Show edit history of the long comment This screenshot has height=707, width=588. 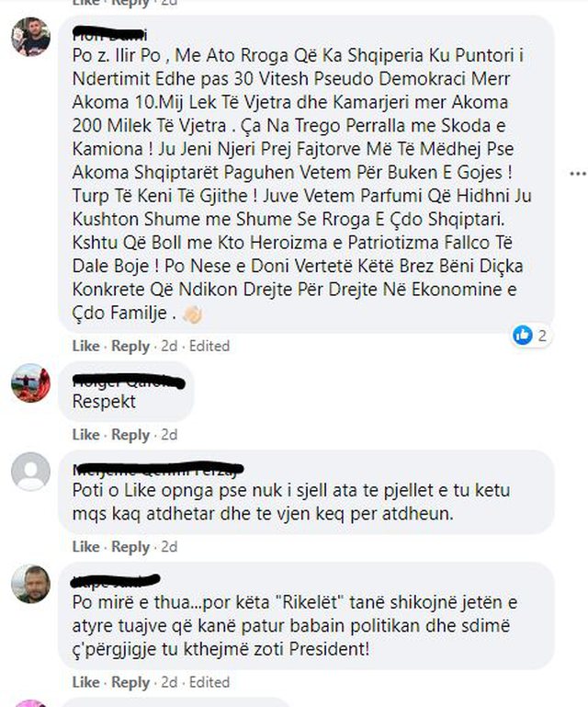209,346
